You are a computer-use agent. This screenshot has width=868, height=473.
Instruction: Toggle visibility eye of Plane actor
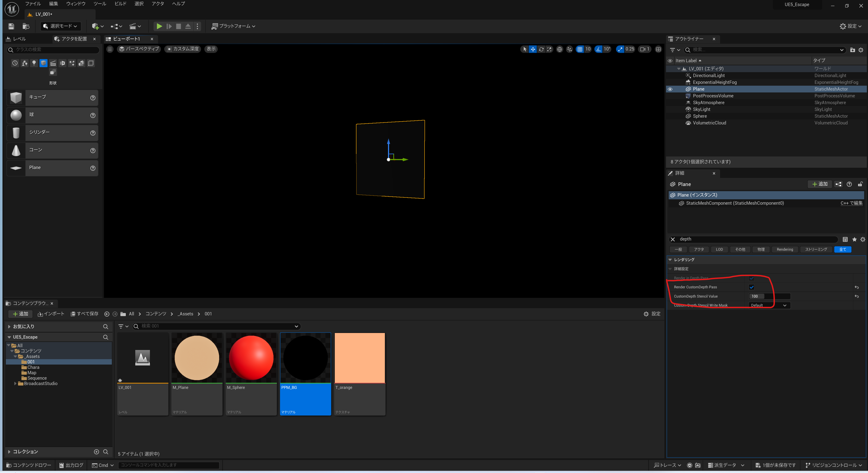[x=670, y=89]
